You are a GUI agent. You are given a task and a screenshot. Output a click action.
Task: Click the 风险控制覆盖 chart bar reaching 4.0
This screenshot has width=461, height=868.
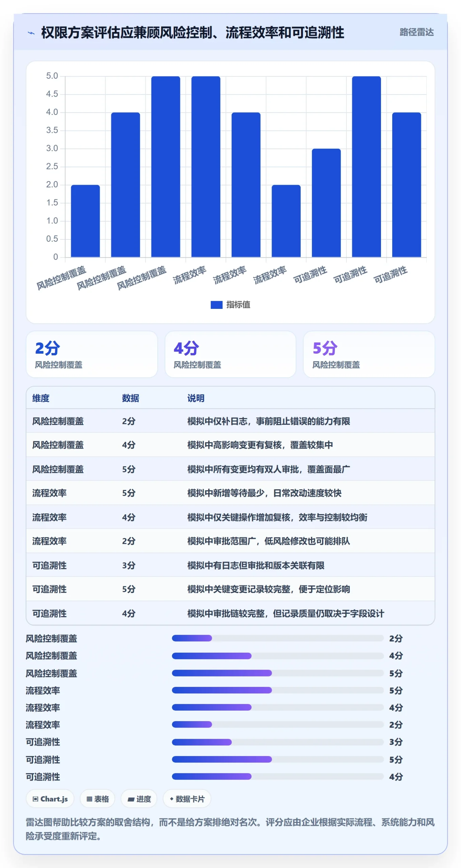point(125,185)
